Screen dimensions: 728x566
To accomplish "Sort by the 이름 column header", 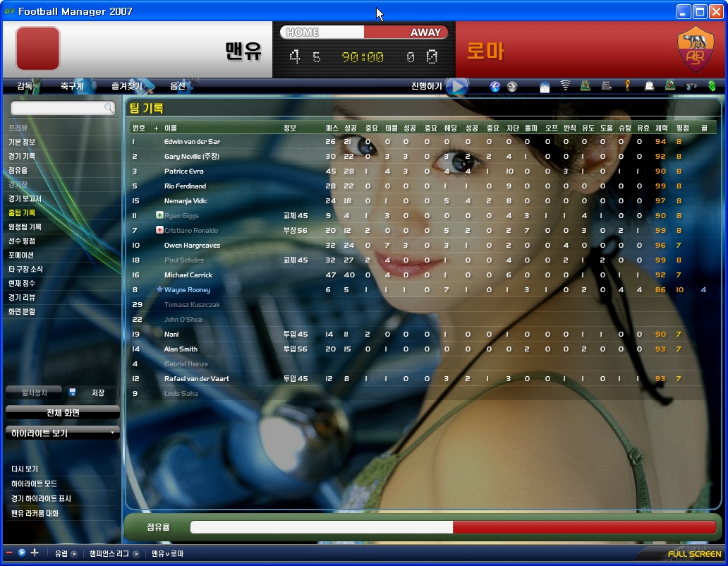I will tap(171, 128).
